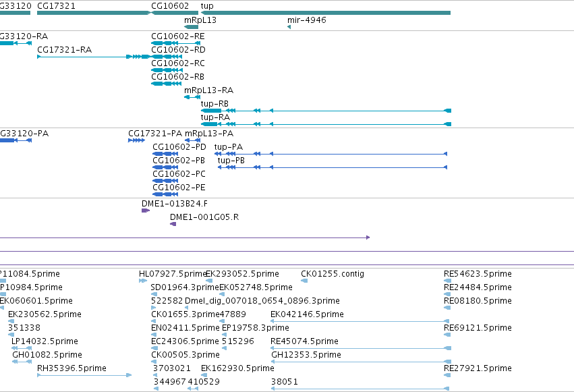The image size is (574, 392).
Task: Click the CG10602 gene label
Action: pyautogui.click(x=170, y=6)
